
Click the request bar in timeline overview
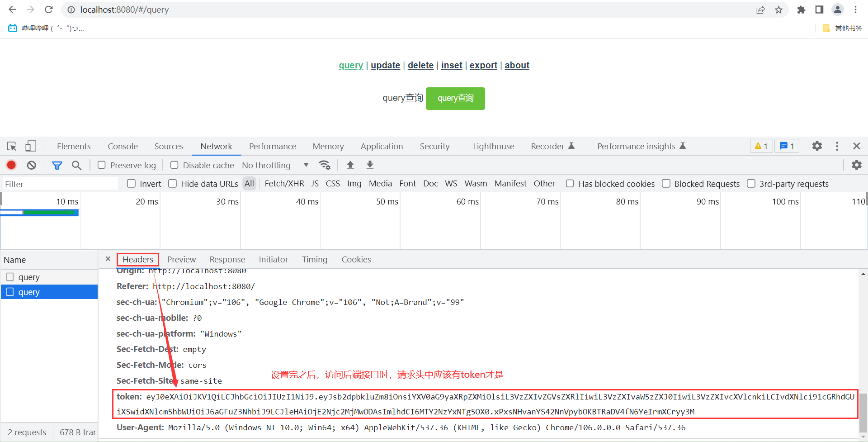coord(40,212)
